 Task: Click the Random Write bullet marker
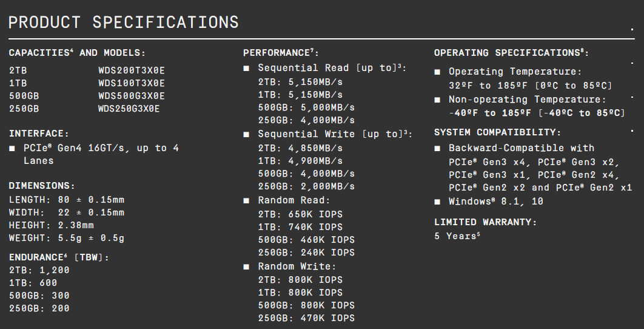tap(246, 267)
